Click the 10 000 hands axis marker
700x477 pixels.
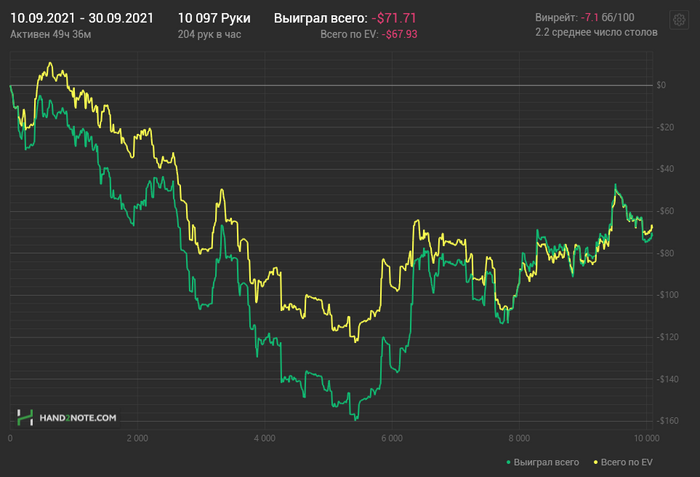click(646, 439)
